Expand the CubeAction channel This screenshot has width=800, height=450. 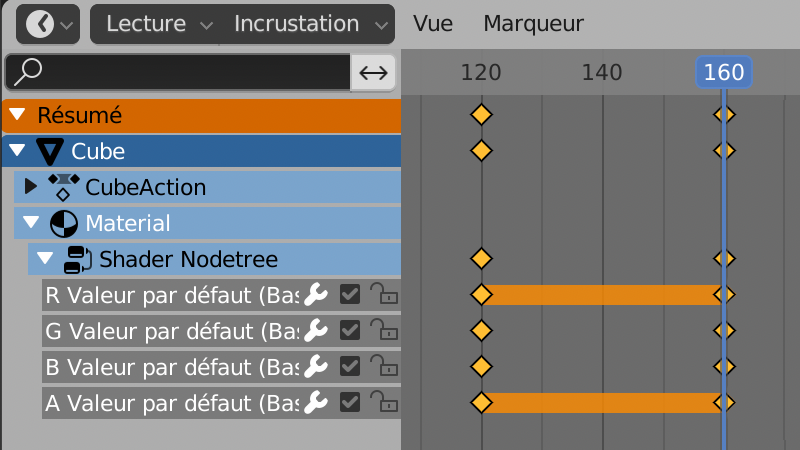(x=30, y=187)
